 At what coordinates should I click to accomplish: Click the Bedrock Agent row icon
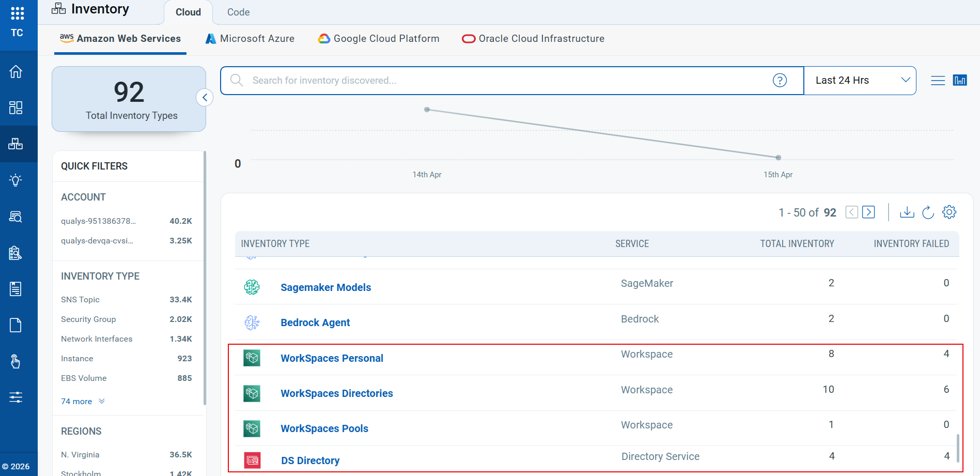click(x=252, y=323)
